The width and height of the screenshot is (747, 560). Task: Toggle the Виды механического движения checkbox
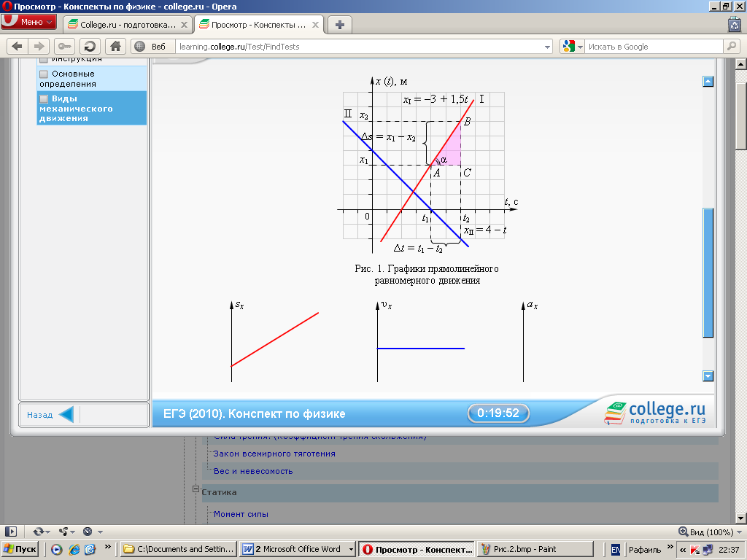click(44, 98)
